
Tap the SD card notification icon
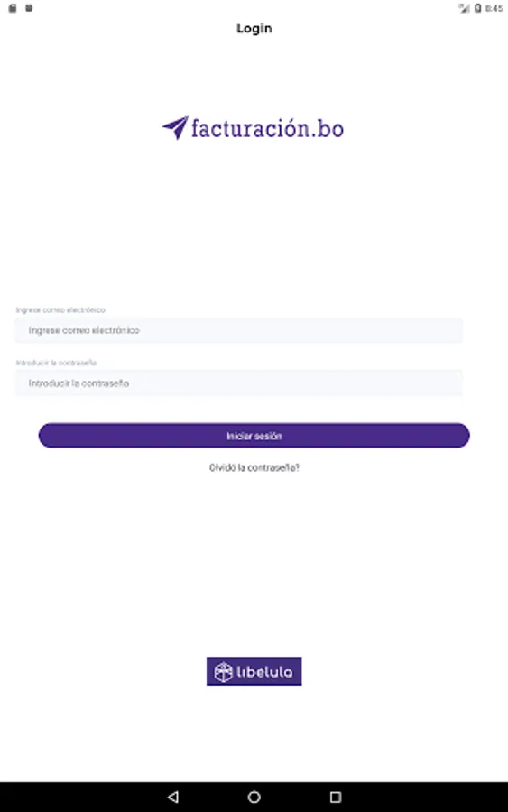[13, 8]
